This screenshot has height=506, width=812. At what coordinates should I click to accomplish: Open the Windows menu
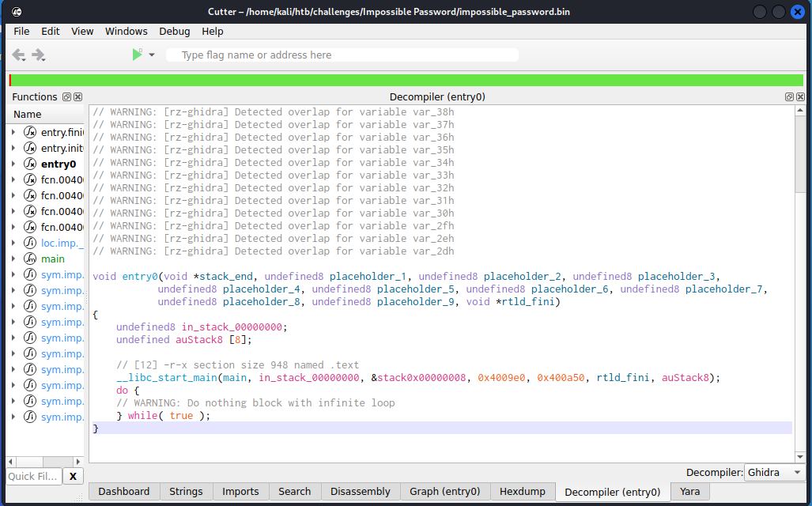127,31
